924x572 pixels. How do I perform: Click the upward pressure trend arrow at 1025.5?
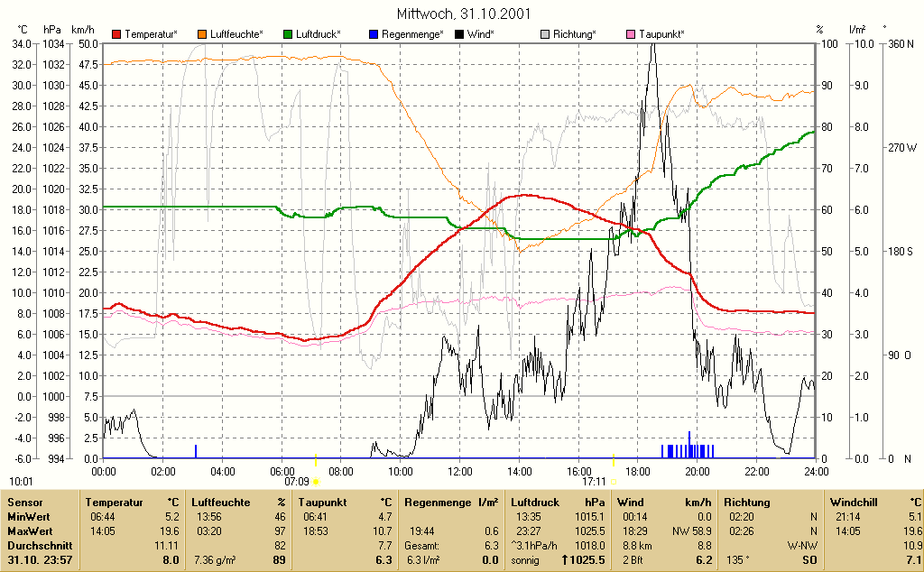[565, 559]
